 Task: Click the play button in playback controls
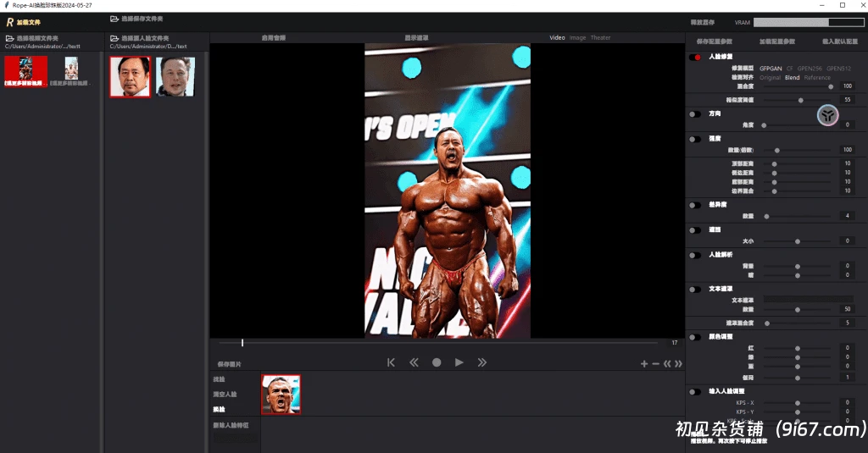click(459, 362)
